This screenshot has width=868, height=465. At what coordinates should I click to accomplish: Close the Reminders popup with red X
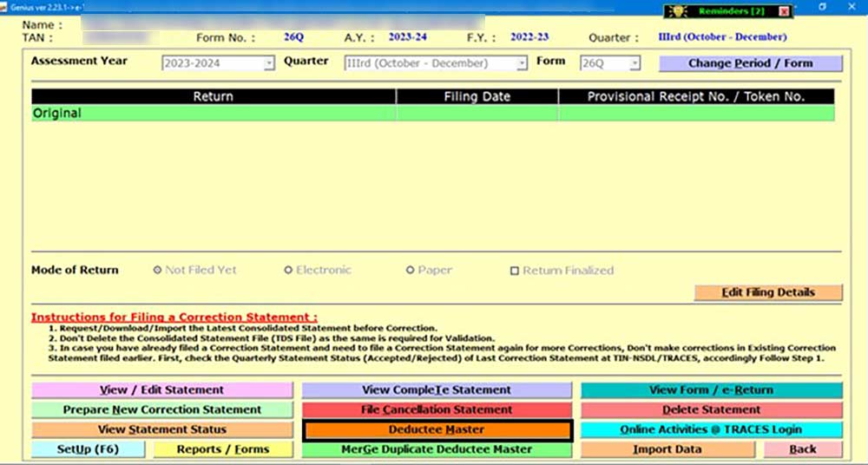coord(784,11)
